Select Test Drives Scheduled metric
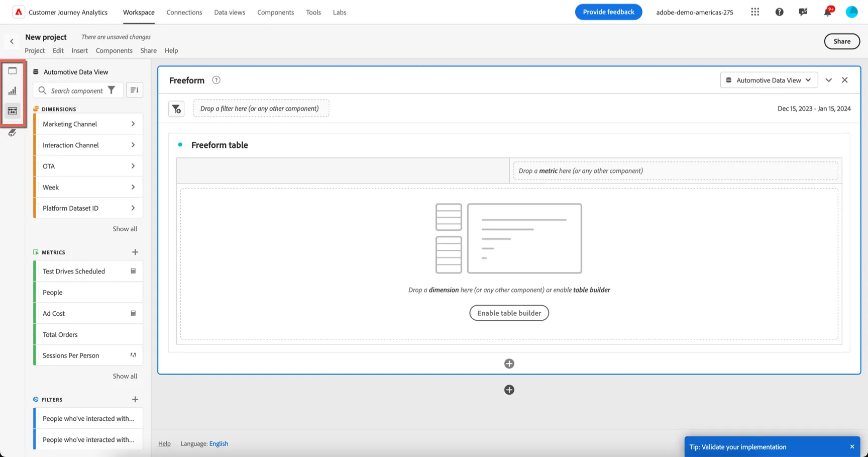868x457 pixels. pyautogui.click(x=88, y=271)
